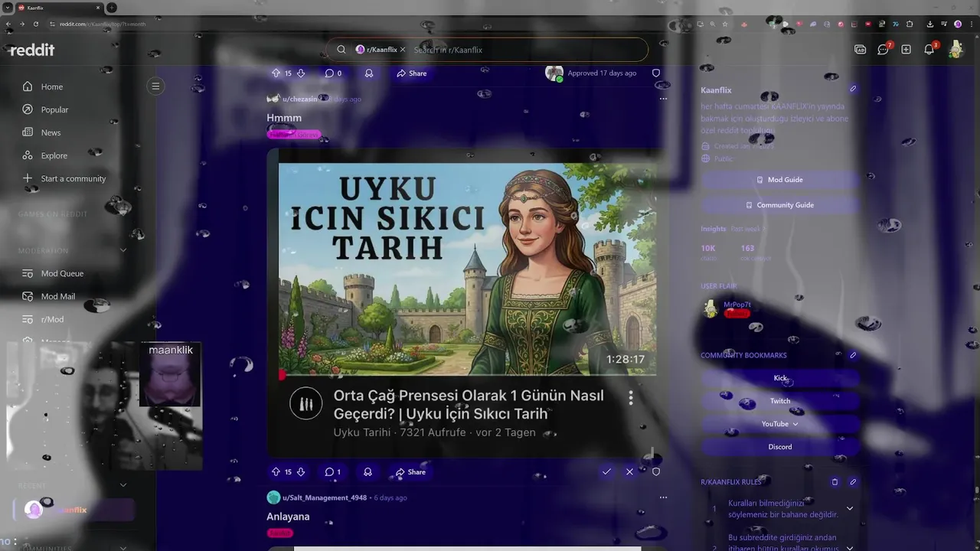Expand rule 1 Kuralları bilmediğinizi
The width and height of the screenshot is (980, 551).
(x=850, y=509)
